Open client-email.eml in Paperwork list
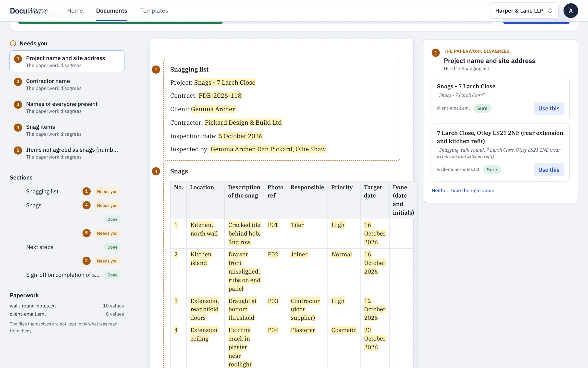 [28, 314]
